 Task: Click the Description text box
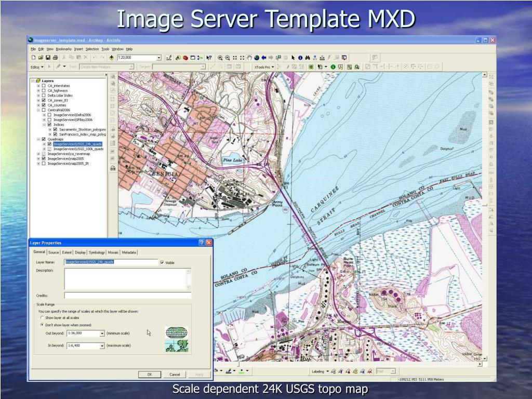click(x=127, y=279)
